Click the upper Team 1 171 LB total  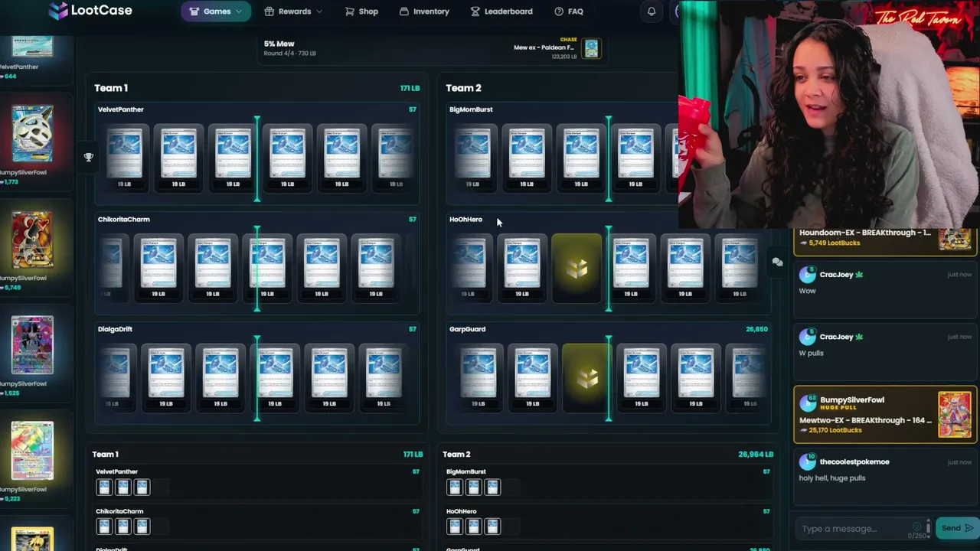point(410,88)
